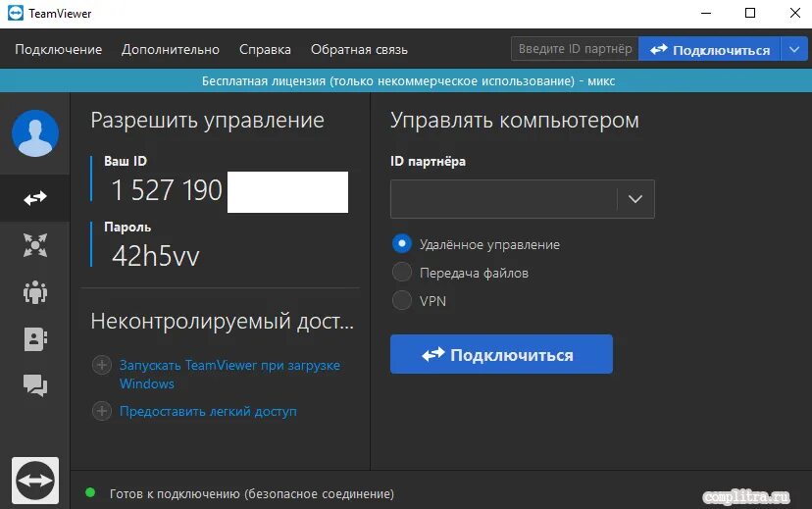Close the TeamViewer window
Image resolution: width=812 pixels, height=509 pixels.
pos(795,13)
